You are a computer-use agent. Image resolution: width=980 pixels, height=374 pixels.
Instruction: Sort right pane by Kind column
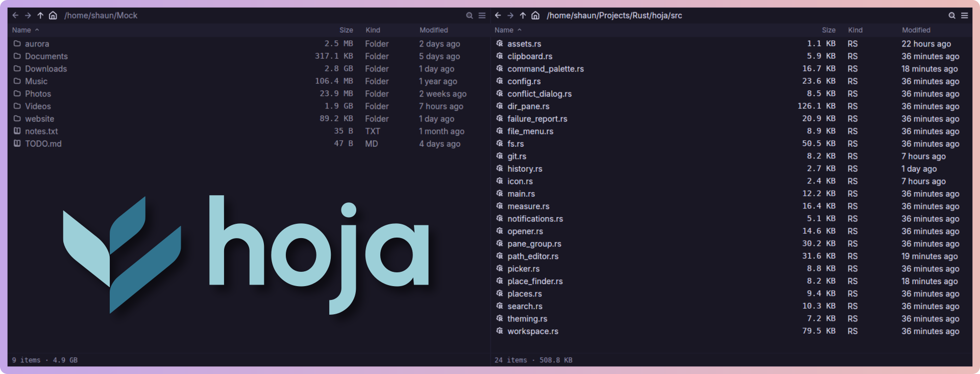(x=855, y=30)
